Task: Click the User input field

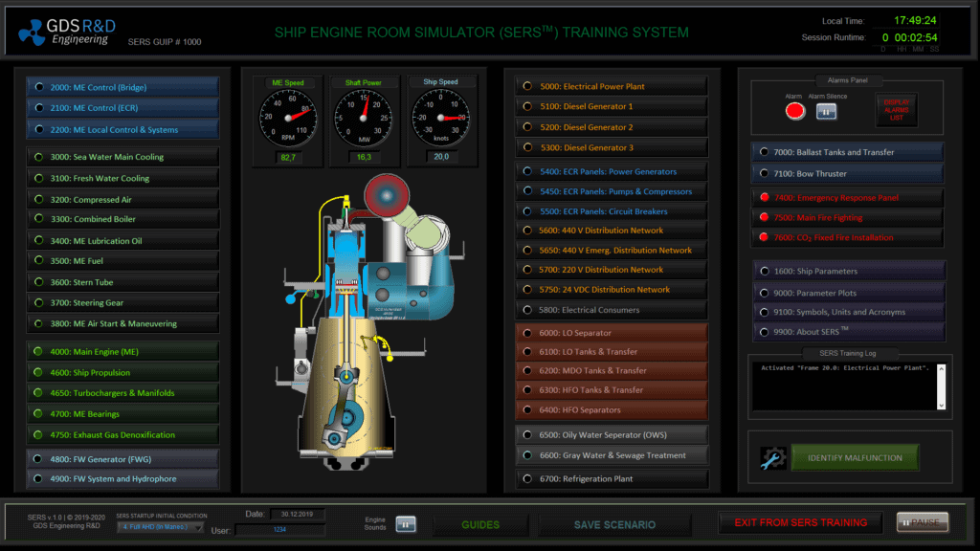Action: [279, 530]
